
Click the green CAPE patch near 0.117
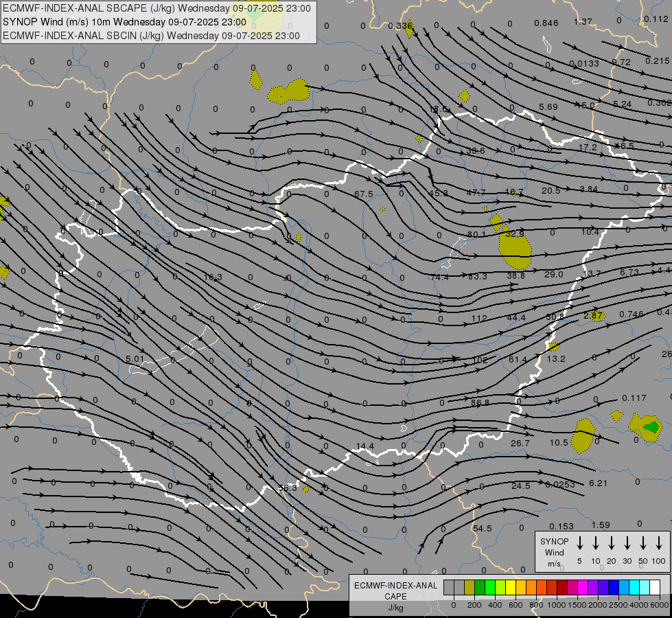click(651, 427)
